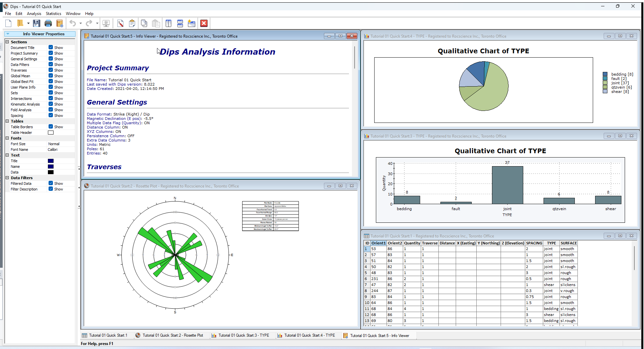Toggle the Kinematic Analysis Show checkbox
Screen dimensions: 644x349
[x=51, y=104]
